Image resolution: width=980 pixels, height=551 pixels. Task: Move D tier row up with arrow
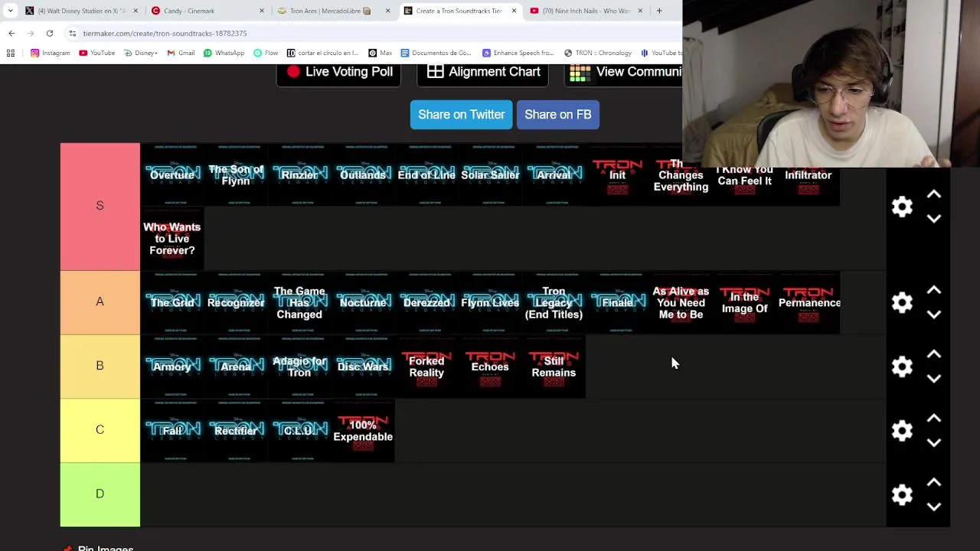[x=934, y=483]
